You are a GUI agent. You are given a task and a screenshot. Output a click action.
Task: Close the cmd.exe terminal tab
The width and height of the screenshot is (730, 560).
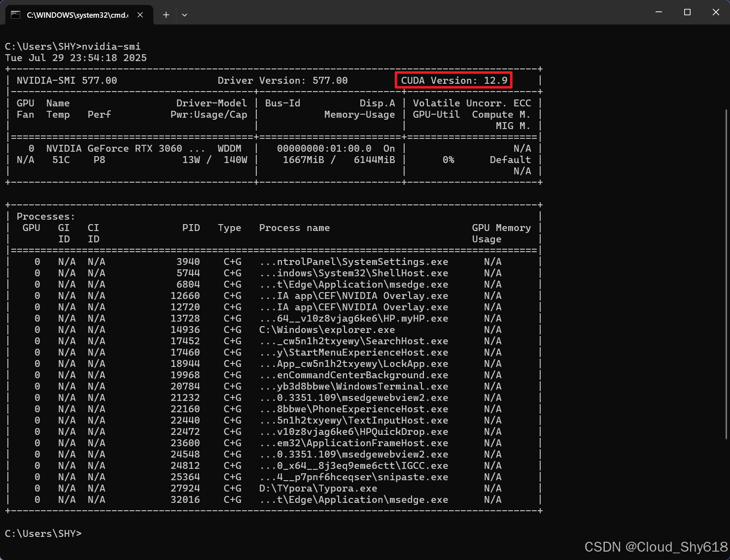click(x=140, y=15)
